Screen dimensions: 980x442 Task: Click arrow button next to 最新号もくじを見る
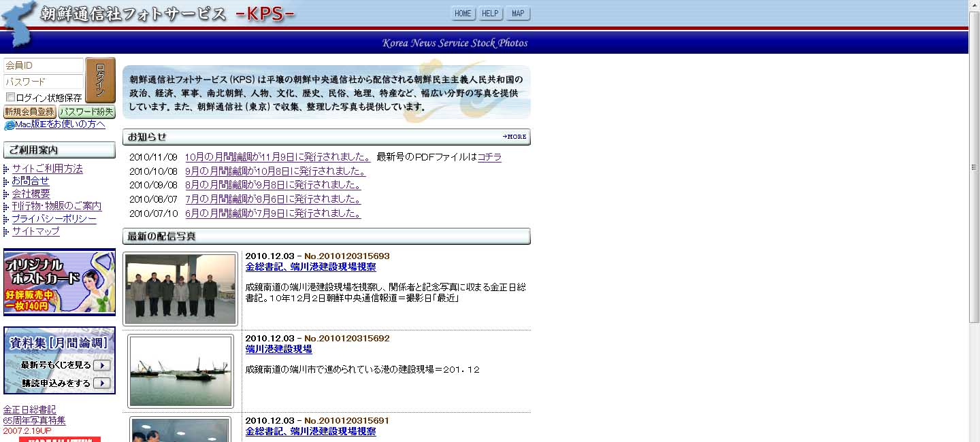pos(101,365)
